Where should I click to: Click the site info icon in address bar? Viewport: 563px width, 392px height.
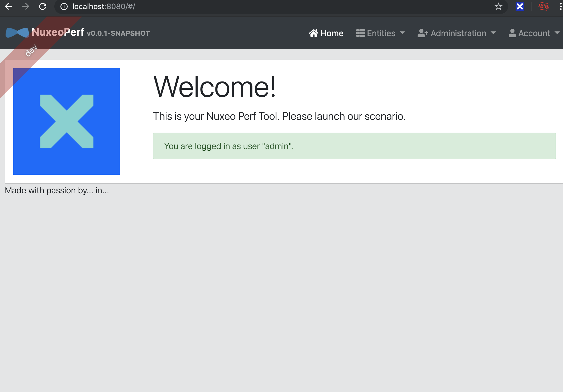coord(64,6)
